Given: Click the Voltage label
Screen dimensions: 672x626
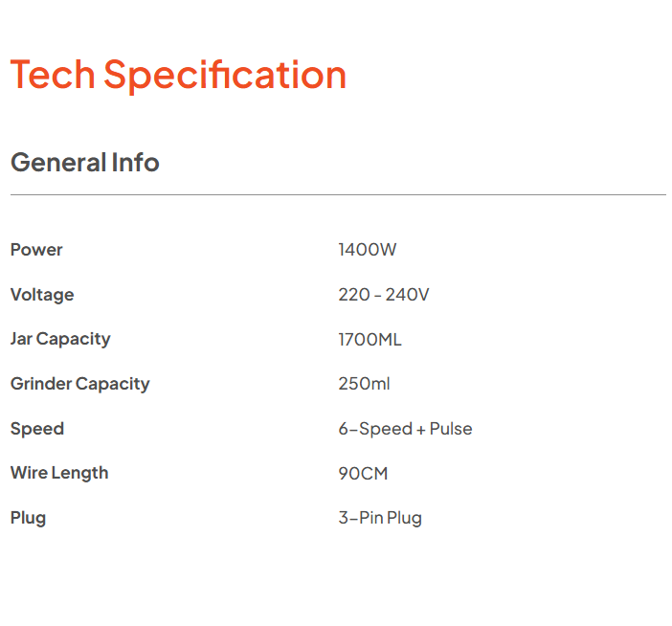Looking at the screenshot, I should tap(42, 295).
